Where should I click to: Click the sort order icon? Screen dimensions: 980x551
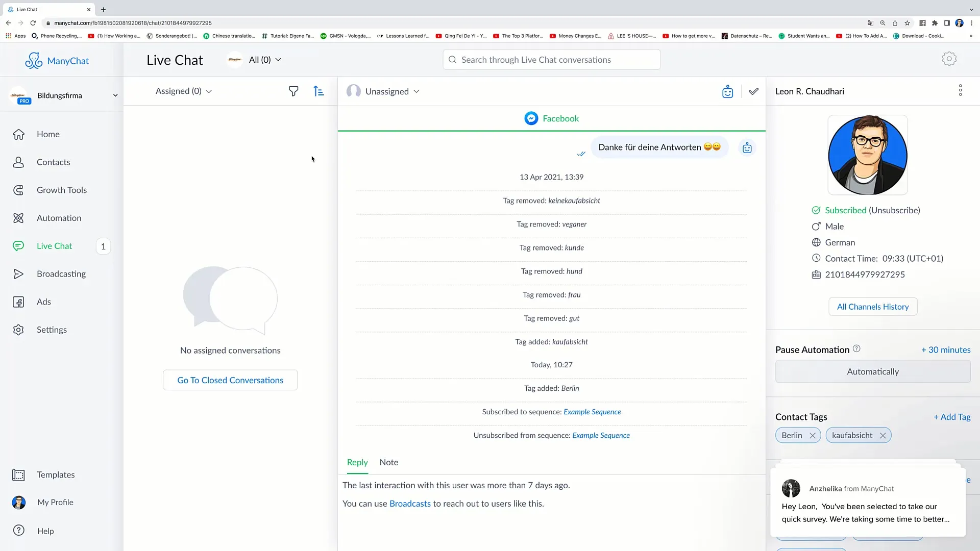pyautogui.click(x=318, y=90)
